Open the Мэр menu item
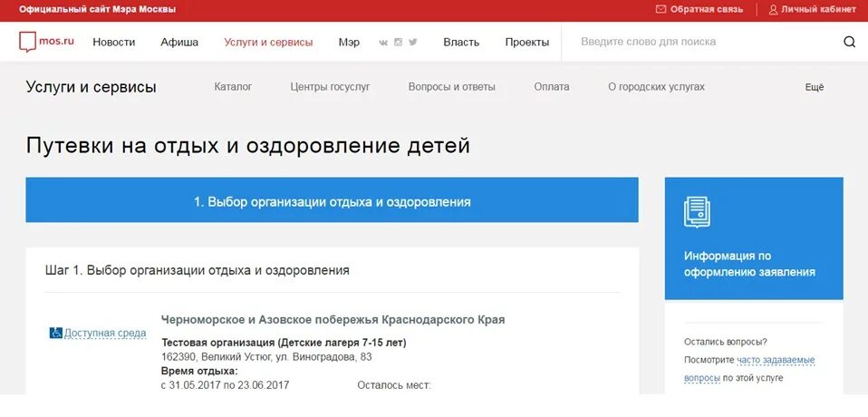Viewport: 868px width, 417px height. point(349,42)
